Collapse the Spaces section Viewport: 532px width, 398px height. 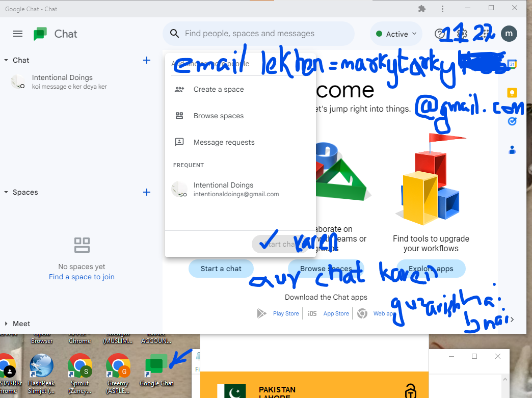pos(6,192)
